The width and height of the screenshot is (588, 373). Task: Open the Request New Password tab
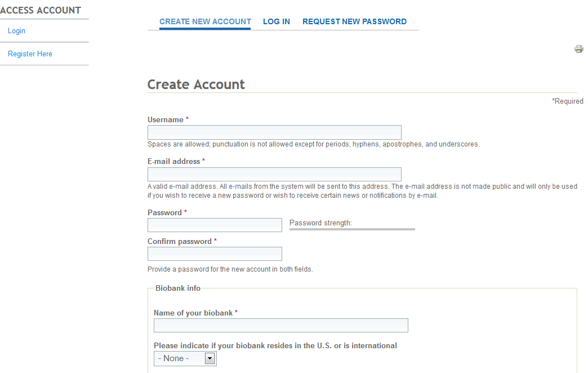pos(354,22)
